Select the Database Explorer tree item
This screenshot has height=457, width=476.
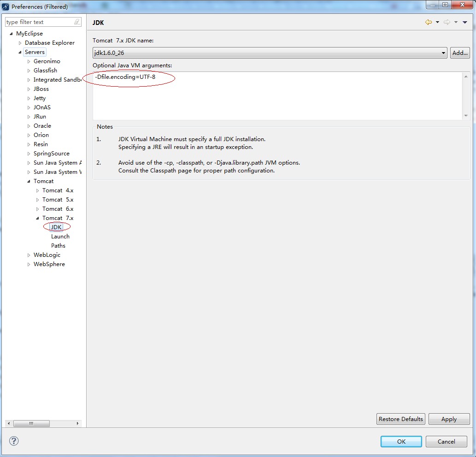click(x=50, y=43)
